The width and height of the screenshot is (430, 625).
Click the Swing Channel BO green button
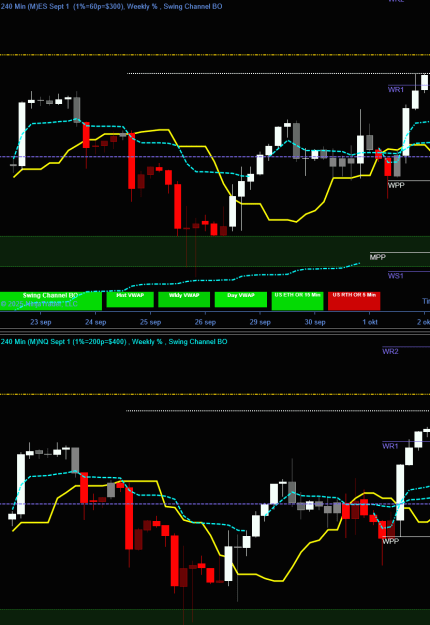(51, 301)
